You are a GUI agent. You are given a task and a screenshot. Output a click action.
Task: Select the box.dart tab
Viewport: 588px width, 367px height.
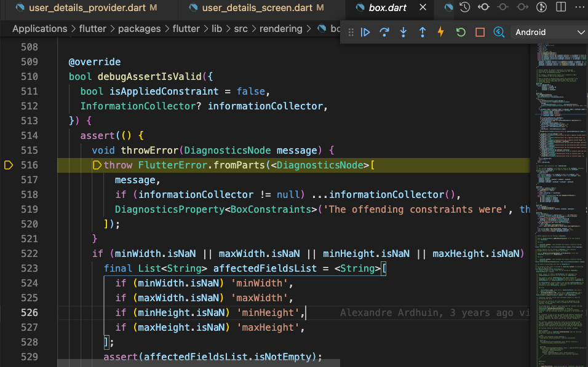click(x=387, y=7)
